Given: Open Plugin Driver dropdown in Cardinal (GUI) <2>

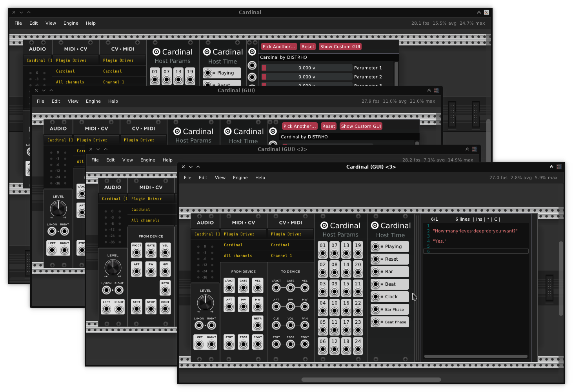Looking at the screenshot, I should point(151,199).
